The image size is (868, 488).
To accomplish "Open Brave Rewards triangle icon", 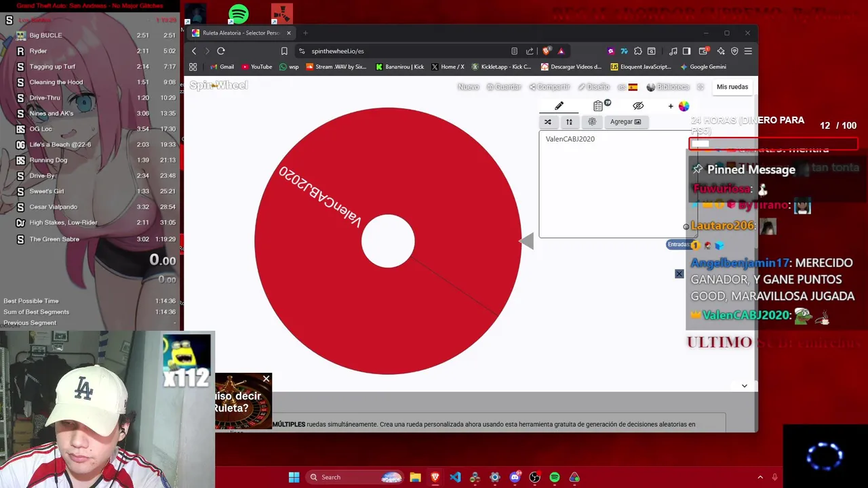I will 561,51.
